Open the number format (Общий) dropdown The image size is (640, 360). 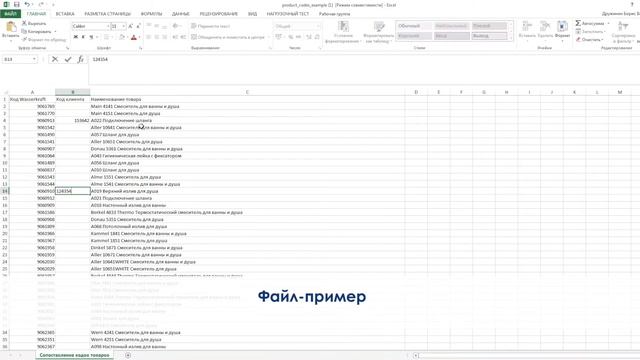(318, 26)
